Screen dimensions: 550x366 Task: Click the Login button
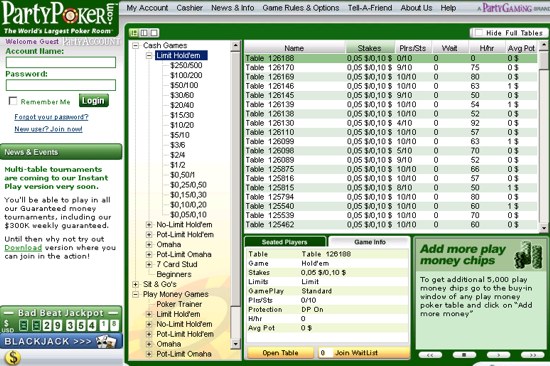94,101
